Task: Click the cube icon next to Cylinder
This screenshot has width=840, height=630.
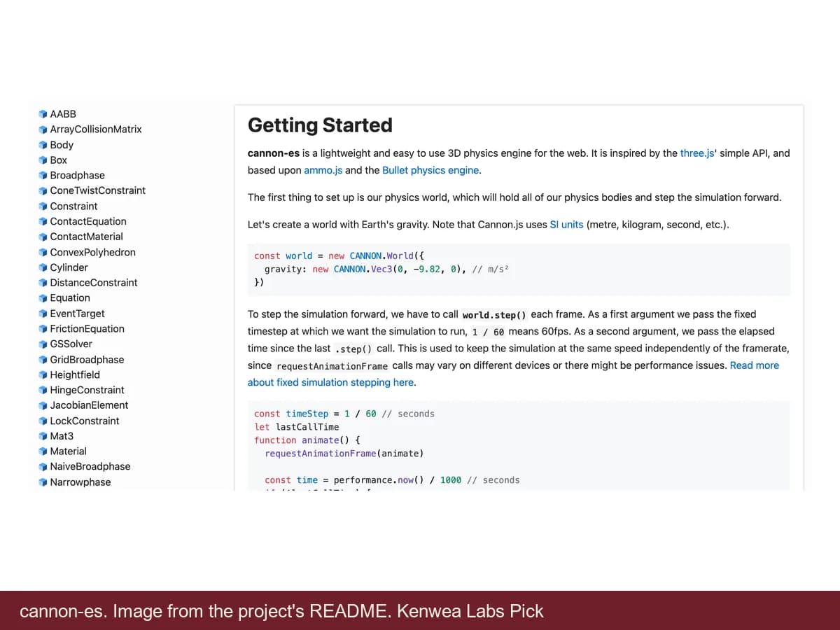Action: pyautogui.click(x=43, y=267)
